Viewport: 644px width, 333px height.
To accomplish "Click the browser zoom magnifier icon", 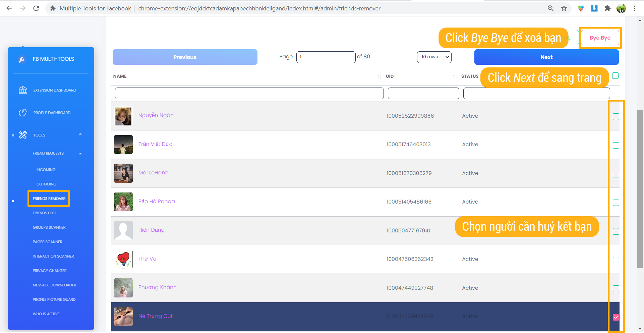I will tap(550, 8).
